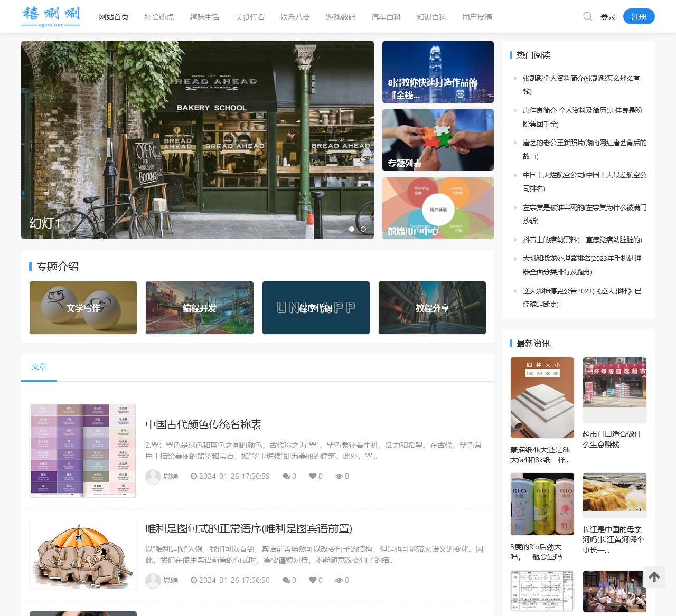Open the 专题列表 puzzle image tile
676x616 pixels.
click(438, 140)
